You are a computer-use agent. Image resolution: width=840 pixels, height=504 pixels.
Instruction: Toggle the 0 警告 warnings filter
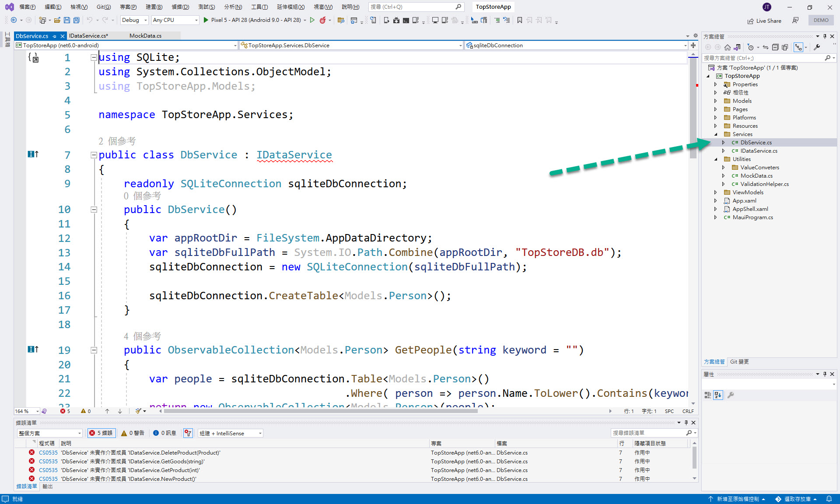[x=133, y=433]
